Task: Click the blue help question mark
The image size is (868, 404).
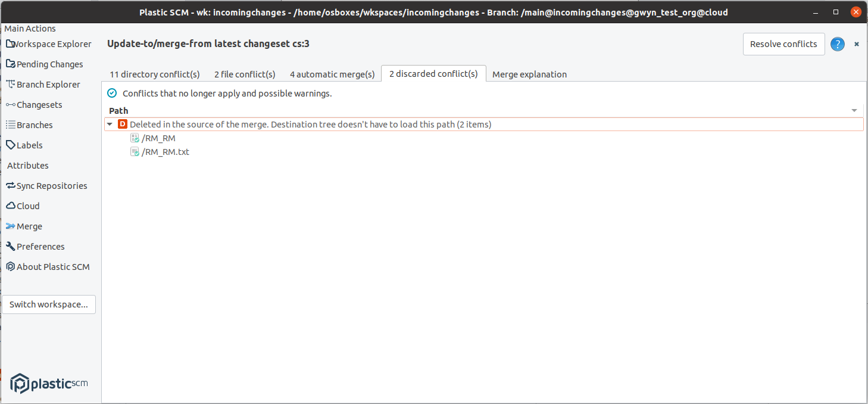Action: pos(837,44)
